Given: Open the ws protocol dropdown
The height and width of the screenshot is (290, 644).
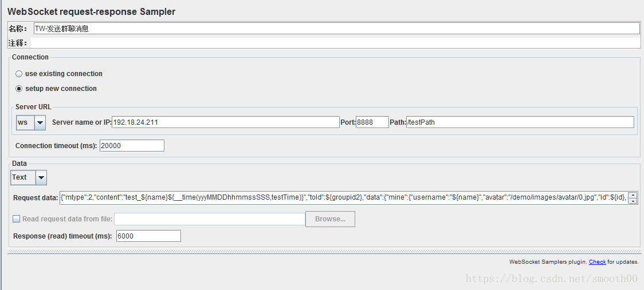Looking at the screenshot, I should 31,122.
